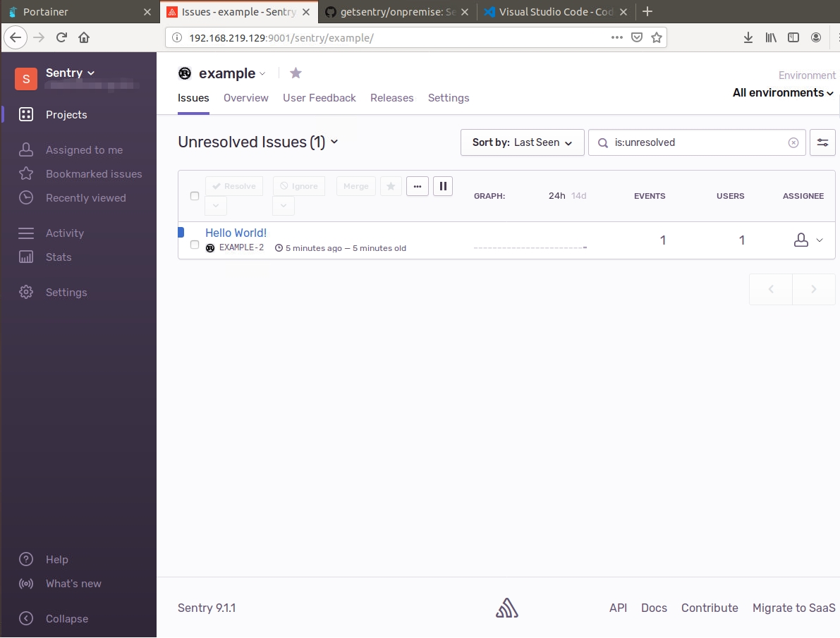The width and height of the screenshot is (840, 638).
Task: Click the Ignore button
Action: coord(299,186)
